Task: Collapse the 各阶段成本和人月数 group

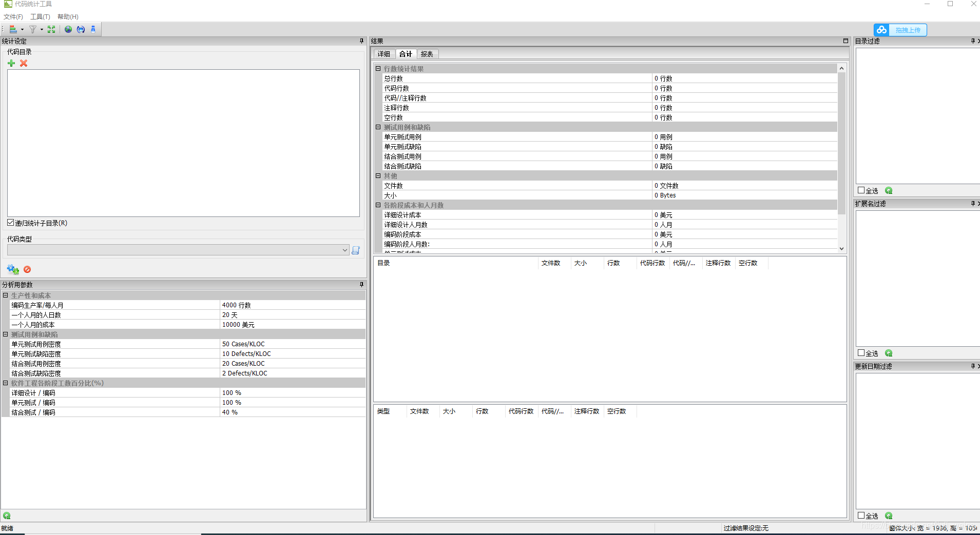Action: (x=378, y=205)
